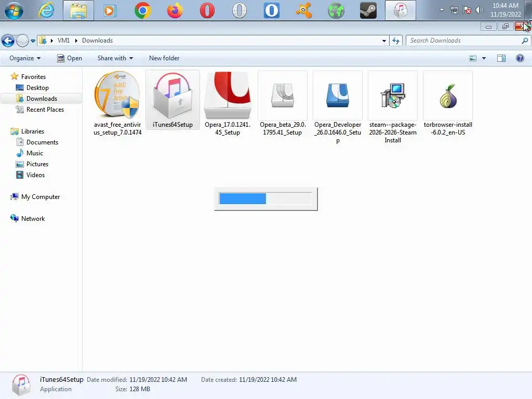The image size is (532, 399).
Task: Show hidden tray icons arrow
Action: coord(442,10)
